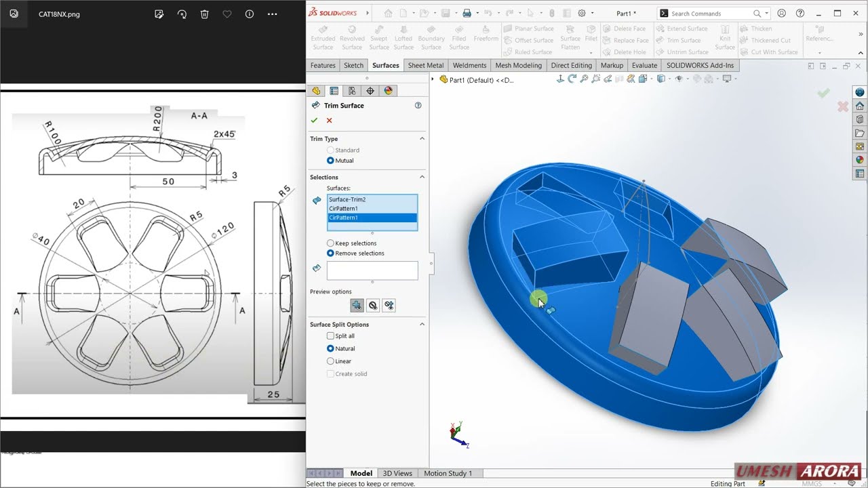Click edit image icon in Photos viewer
Screen dimensions: 868x488
tap(159, 14)
